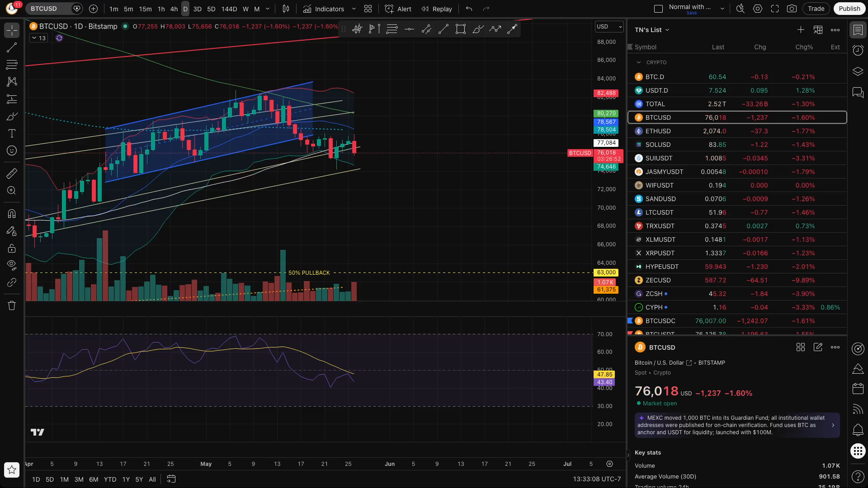
Task: Select the text annotation tool
Action: click(x=12, y=133)
